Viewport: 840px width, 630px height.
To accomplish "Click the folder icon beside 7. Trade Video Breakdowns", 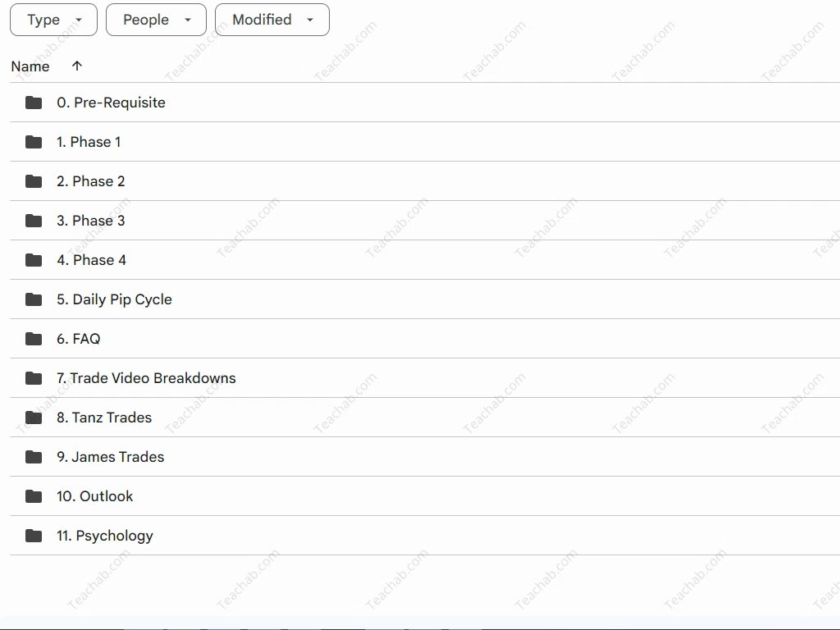I will (x=34, y=378).
